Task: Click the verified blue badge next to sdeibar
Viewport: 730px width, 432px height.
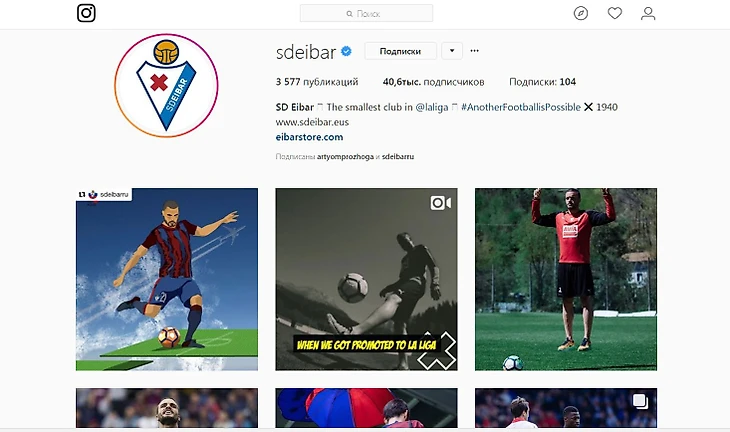Action: (346, 51)
